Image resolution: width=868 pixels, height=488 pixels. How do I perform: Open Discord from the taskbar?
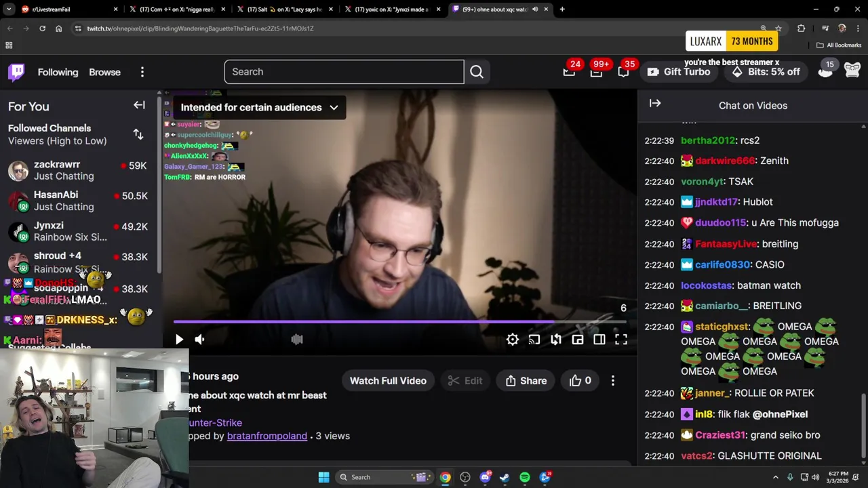coord(485,477)
